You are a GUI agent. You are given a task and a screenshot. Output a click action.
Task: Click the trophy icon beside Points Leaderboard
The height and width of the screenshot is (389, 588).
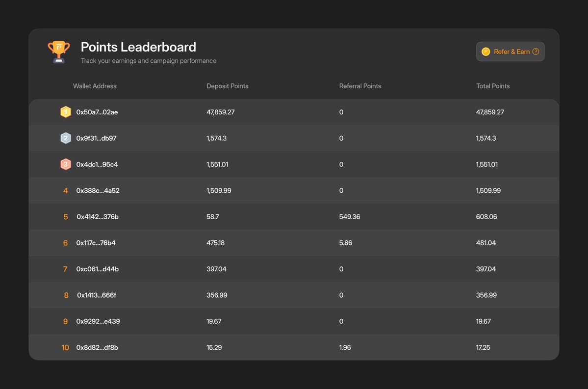pyautogui.click(x=59, y=52)
